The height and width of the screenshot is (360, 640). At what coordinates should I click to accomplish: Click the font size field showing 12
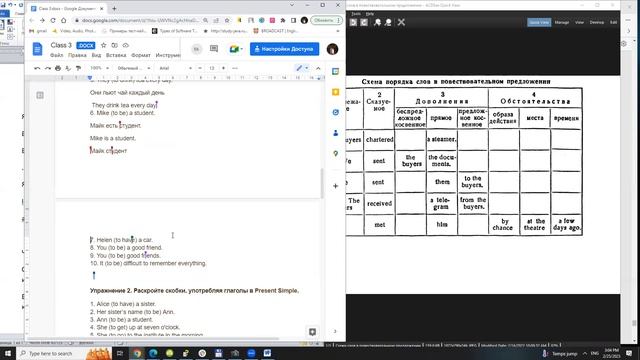point(212,68)
